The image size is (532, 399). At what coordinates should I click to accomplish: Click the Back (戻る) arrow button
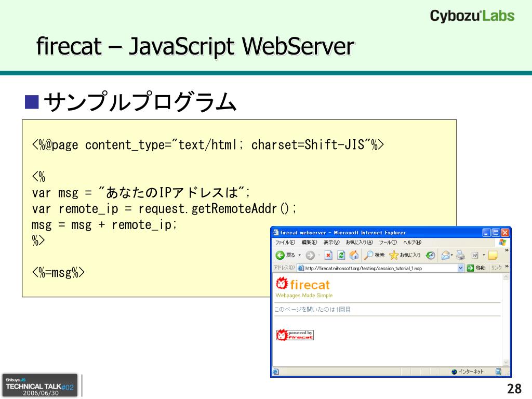click(x=280, y=255)
